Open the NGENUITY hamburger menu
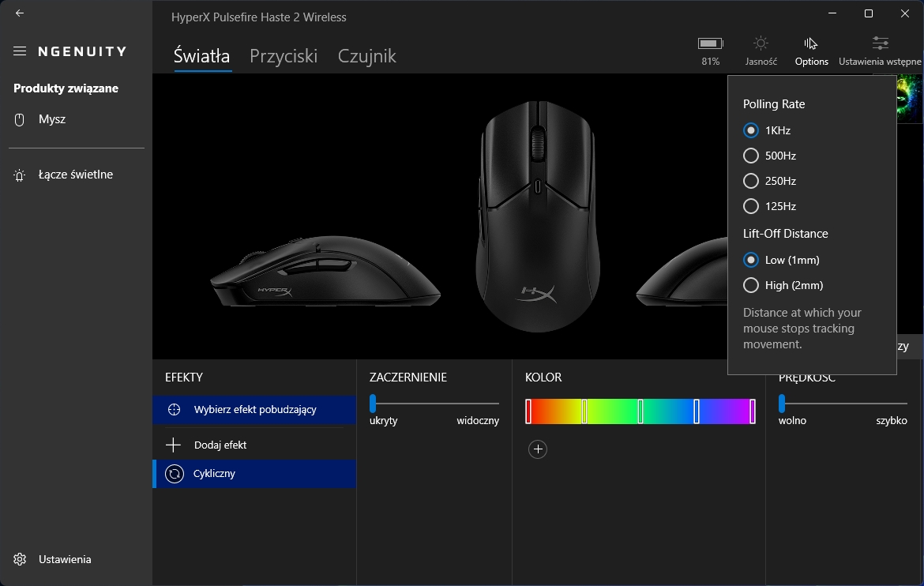Viewport: 924px width, 586px height. [20, 51]
